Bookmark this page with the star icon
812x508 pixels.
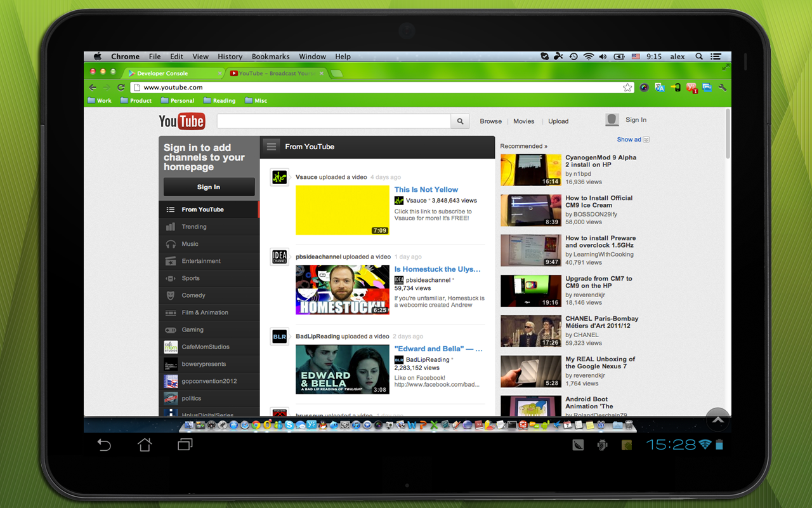tap(627, 88)
